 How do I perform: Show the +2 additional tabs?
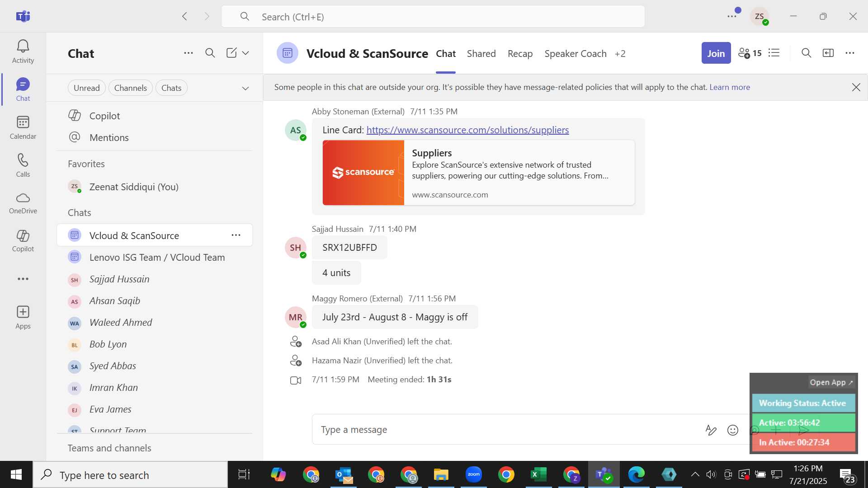(x=620, y=53)
